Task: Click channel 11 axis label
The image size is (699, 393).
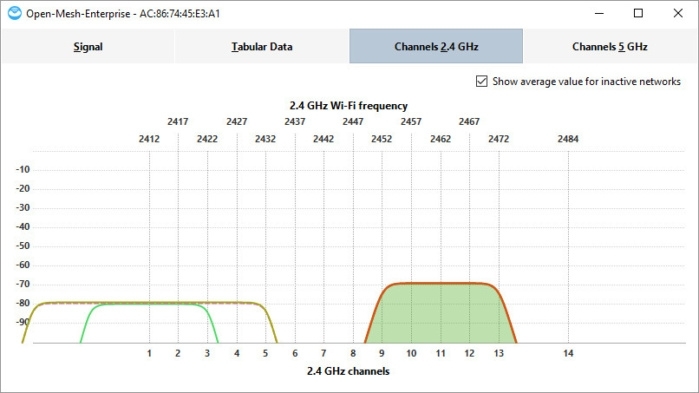Action: coord(440,353)
